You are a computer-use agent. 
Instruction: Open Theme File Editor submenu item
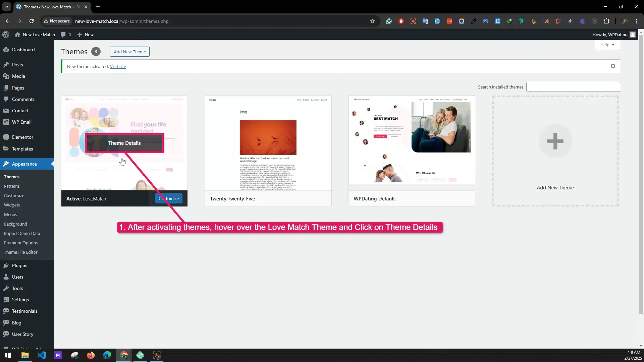coord(21,252)
